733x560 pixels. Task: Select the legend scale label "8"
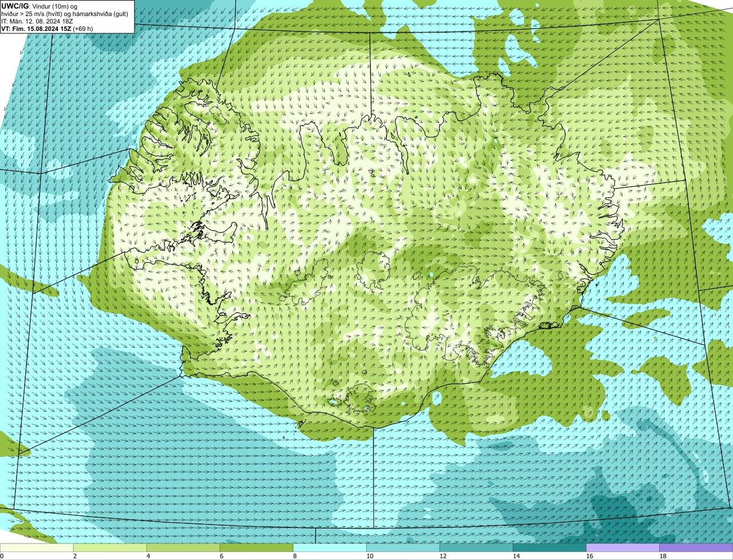point(295,556)
